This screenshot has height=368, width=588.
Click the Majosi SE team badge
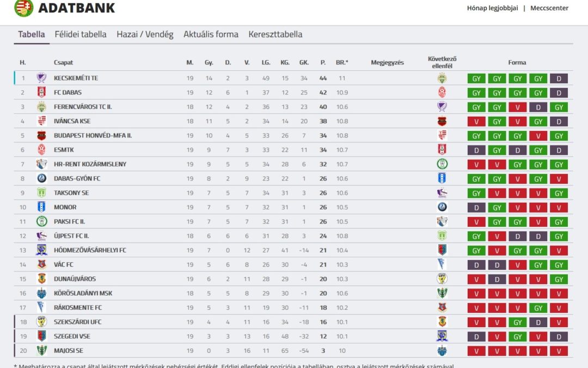[41, 351]
